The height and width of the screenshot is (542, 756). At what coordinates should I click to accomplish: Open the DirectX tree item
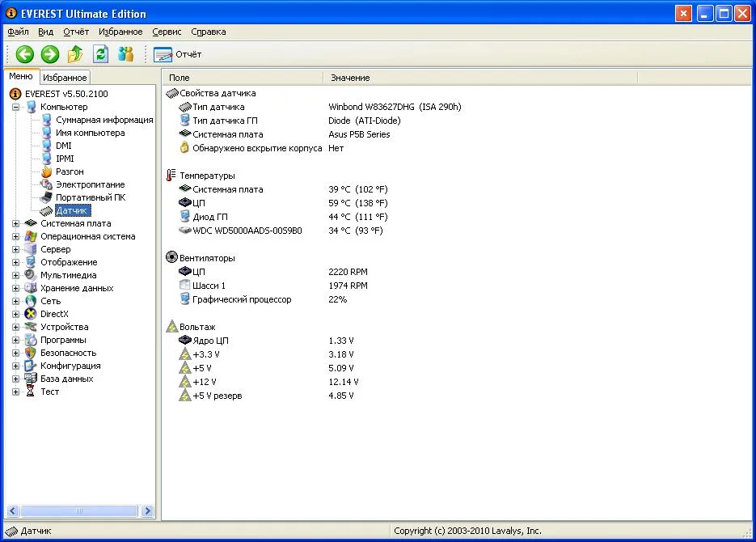(54, 314)
